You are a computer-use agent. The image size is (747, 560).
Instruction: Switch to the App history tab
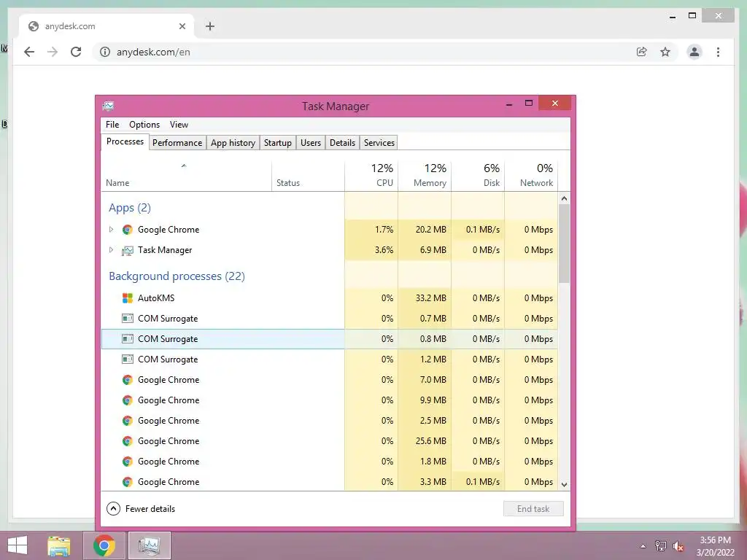[233, 143]
